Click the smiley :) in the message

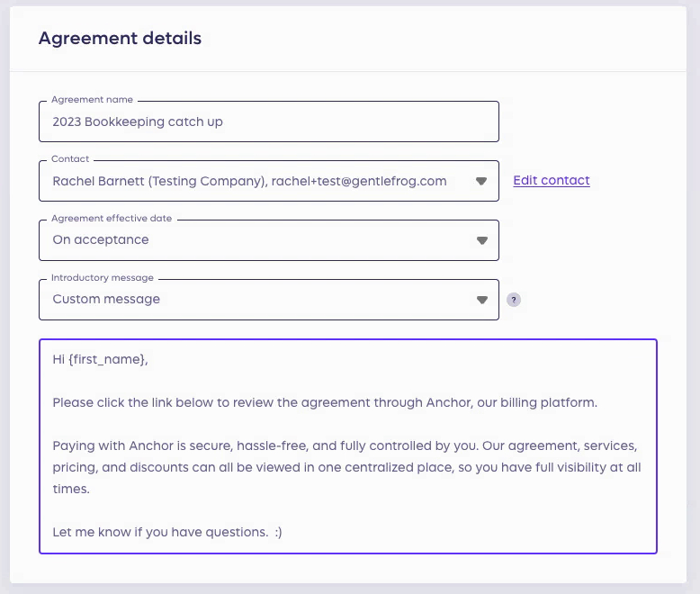279,533
